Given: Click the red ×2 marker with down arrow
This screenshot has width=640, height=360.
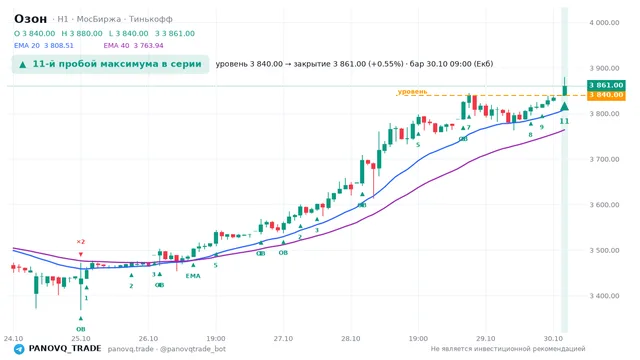Looking at the screenshot, I should (x=81, y=248).
